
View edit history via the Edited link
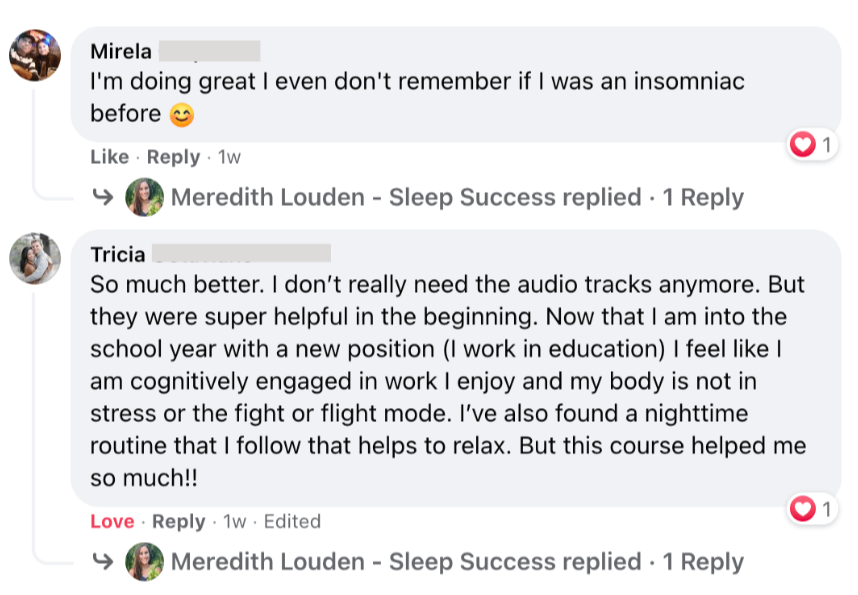point(292,522)
